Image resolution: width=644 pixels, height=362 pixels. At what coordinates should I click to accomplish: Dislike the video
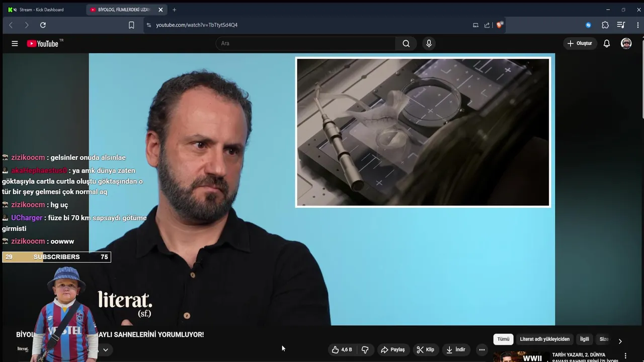[x=365, y=349]
